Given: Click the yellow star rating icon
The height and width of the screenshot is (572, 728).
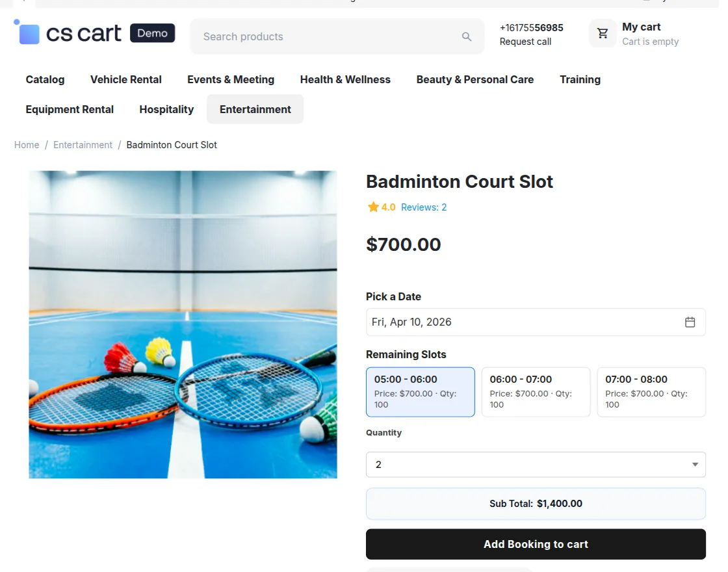Looking at the screenshot, I should pos(372,207).
